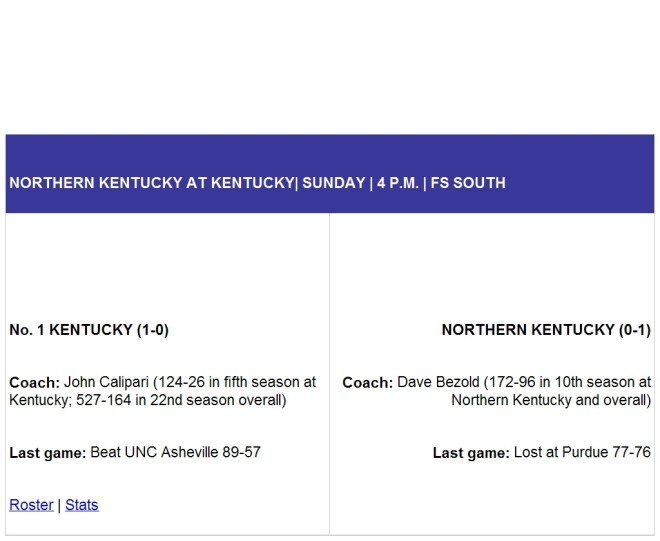
Task: Click Northern Kentucky and overall text line
Action: tap(551, 400)
